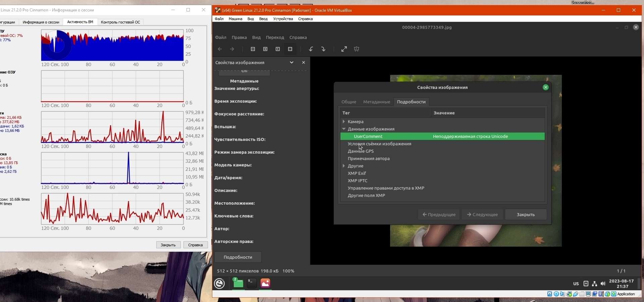
Task: Click the Следующее button
Action: coord(482,214)
